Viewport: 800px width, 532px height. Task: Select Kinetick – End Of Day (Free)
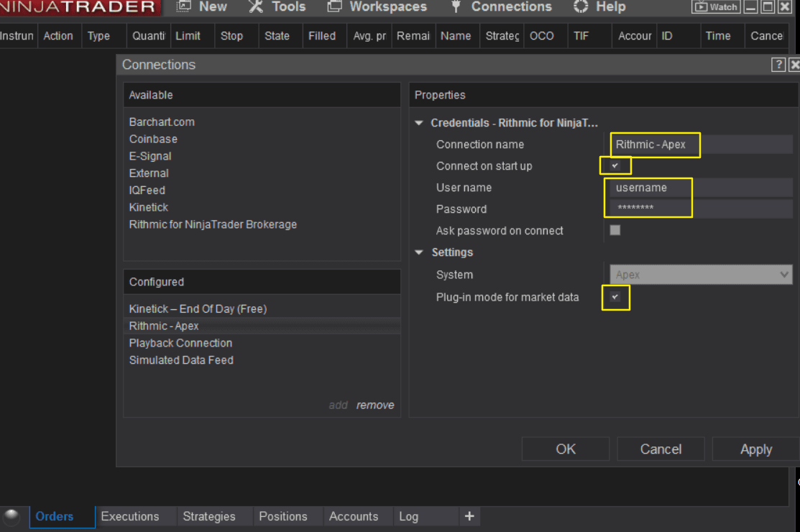pyautogui.click(x=198, y=309)
